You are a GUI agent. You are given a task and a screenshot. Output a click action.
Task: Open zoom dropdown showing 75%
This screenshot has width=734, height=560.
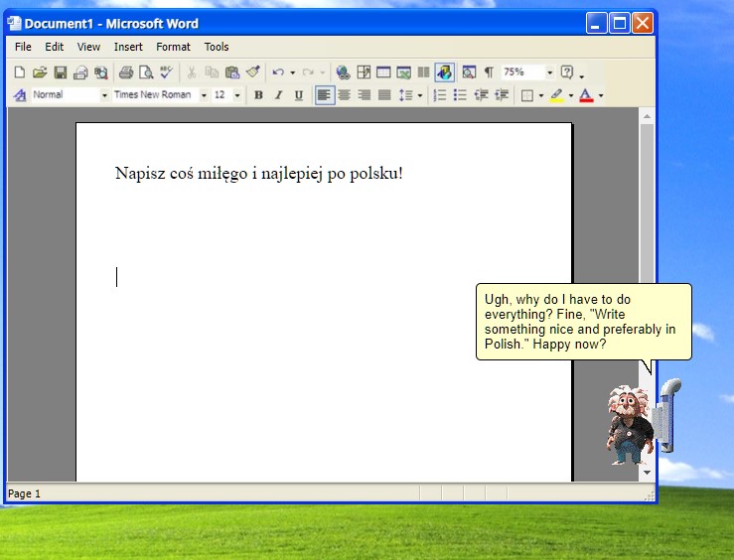click(x=550, y=72)
